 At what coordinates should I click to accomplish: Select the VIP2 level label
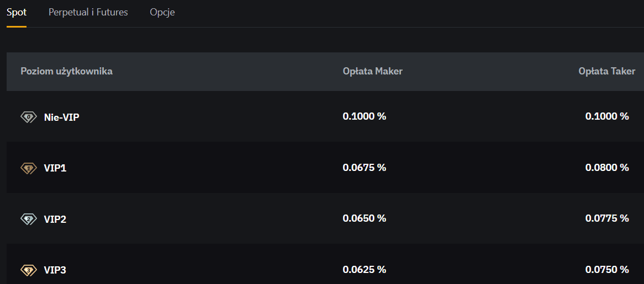coord(55,219)
